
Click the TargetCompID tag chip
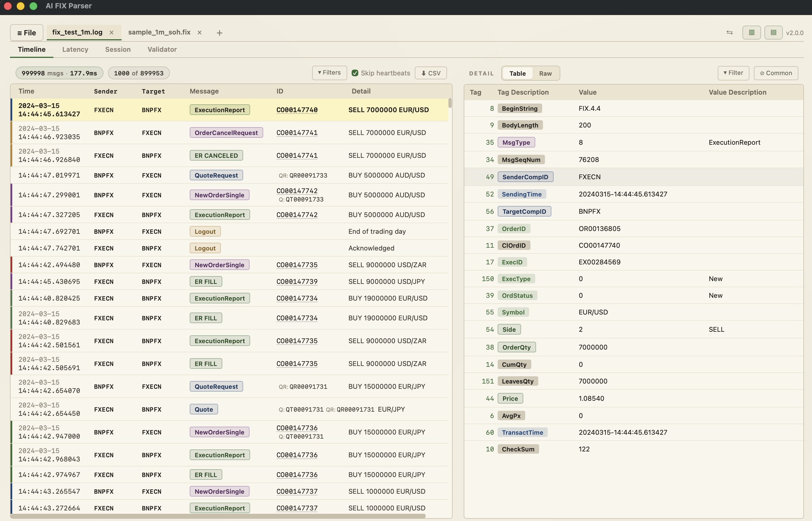pyautogui.click(x=524, y=211)
